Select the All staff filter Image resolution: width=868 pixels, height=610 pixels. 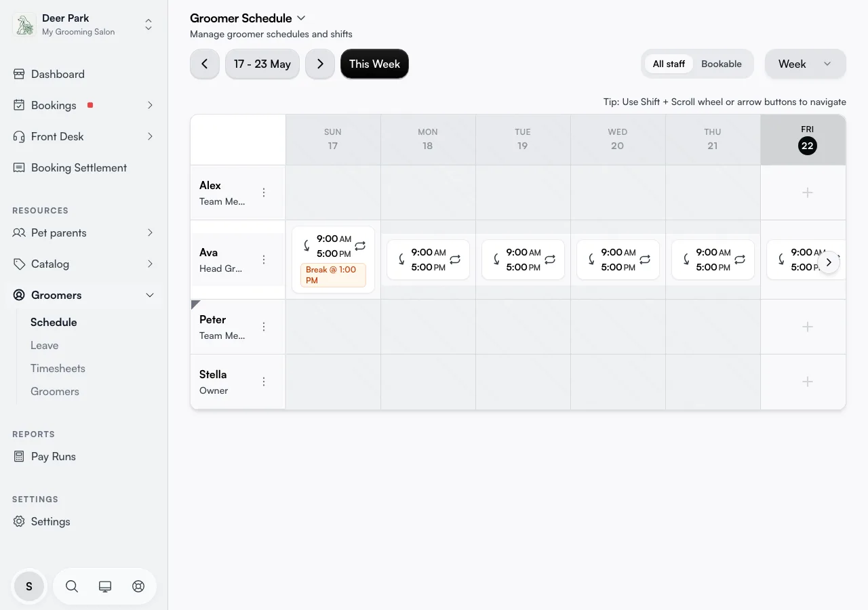point(669,64)
